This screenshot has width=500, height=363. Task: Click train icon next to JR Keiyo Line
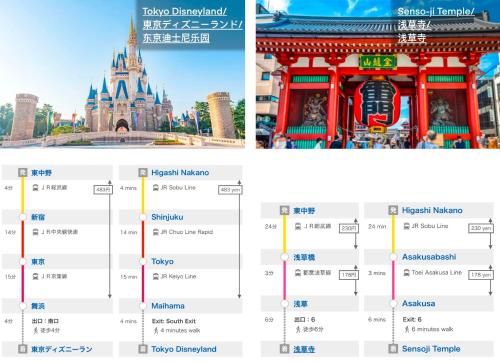(156, 276)
